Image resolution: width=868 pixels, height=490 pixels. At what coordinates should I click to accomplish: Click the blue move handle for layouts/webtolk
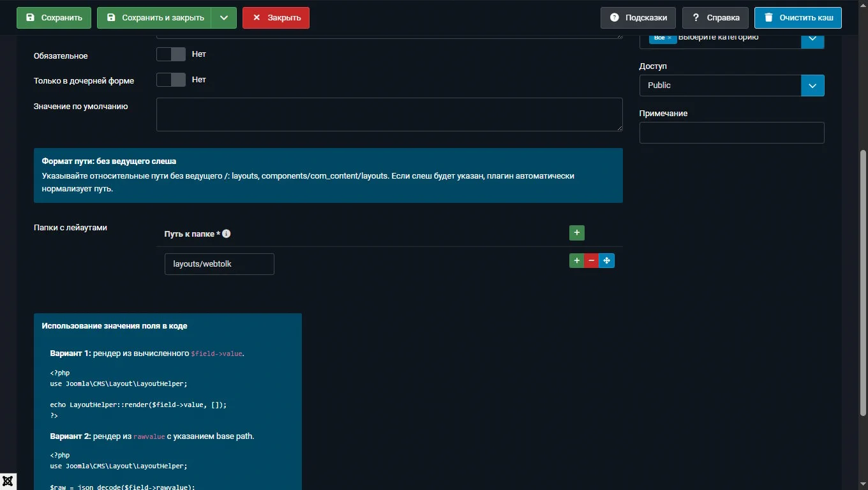tap(607, 260)
